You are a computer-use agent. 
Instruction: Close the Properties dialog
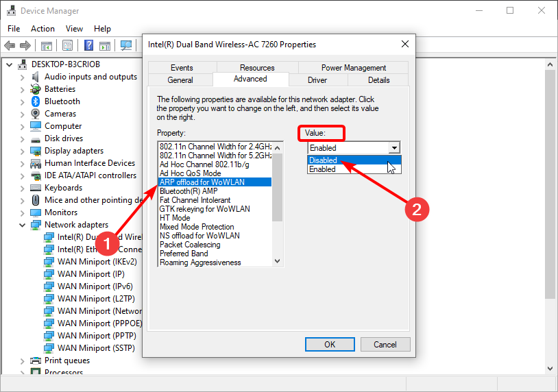point(405,44)
